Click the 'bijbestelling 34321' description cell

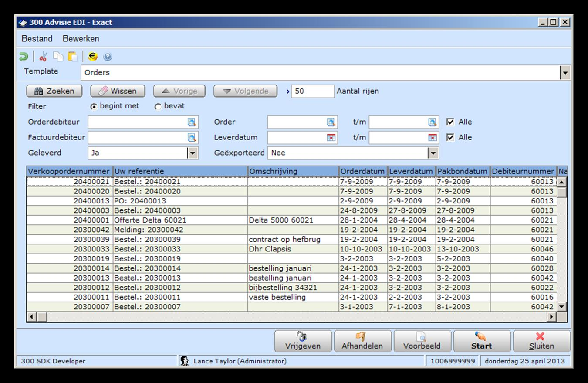point(293,288)
